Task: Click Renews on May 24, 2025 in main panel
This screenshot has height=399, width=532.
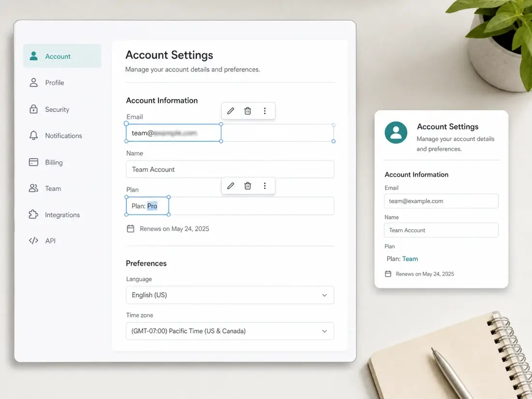Action: [175, 229]
